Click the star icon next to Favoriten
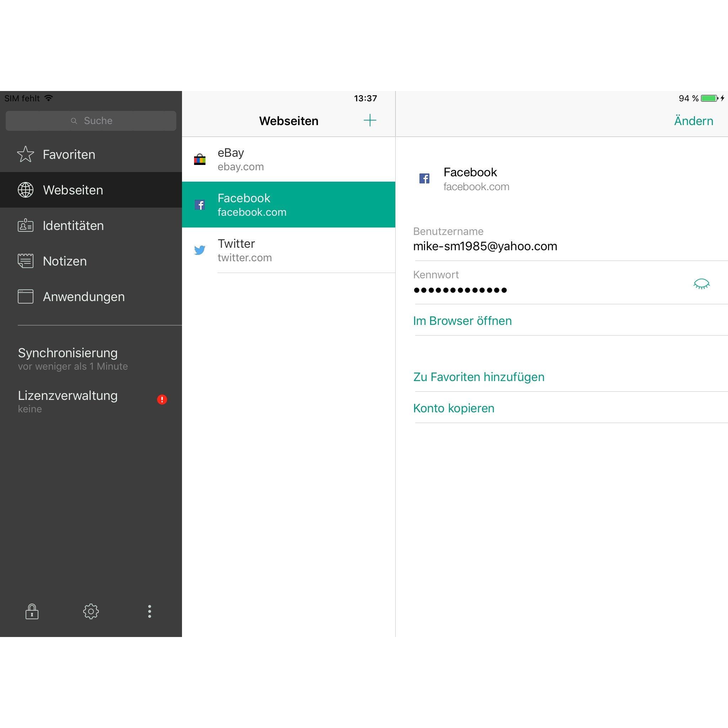Image resolution: width=728 pixels, height=728 pixels. click(26, 154)
